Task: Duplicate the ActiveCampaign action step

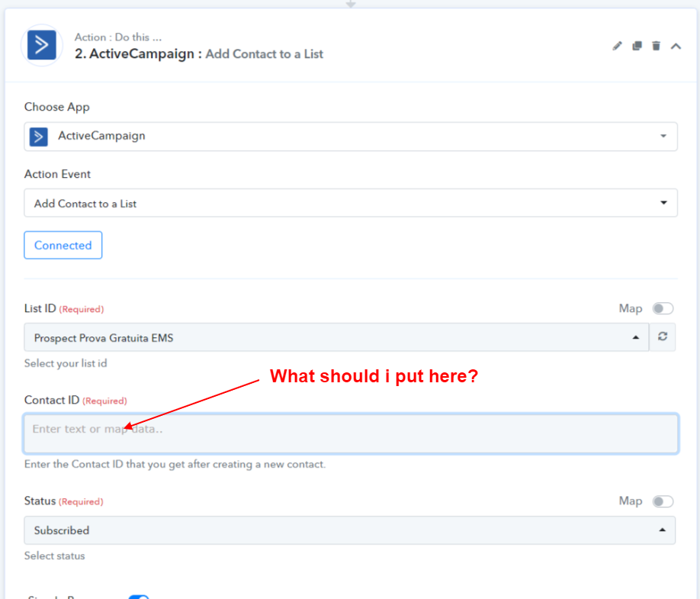Action: pyautogui.click(x=637, y=46)
